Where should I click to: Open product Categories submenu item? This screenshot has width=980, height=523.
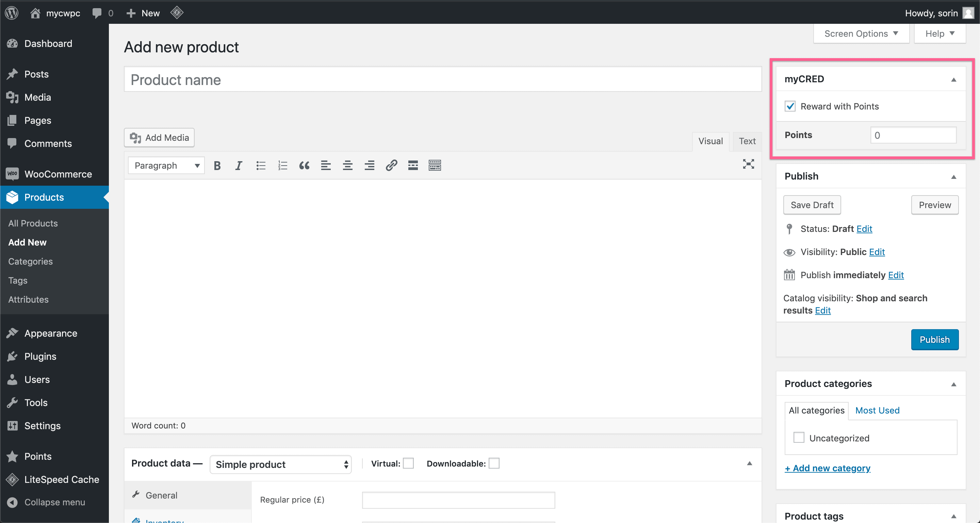click(30, 261)
